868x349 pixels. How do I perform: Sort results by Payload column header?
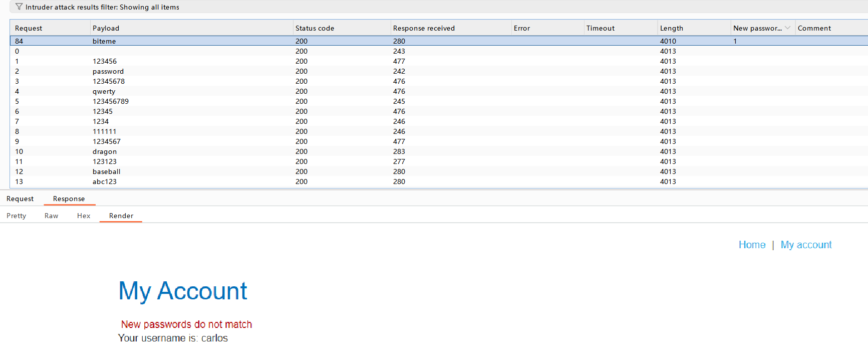click(106, 28)
